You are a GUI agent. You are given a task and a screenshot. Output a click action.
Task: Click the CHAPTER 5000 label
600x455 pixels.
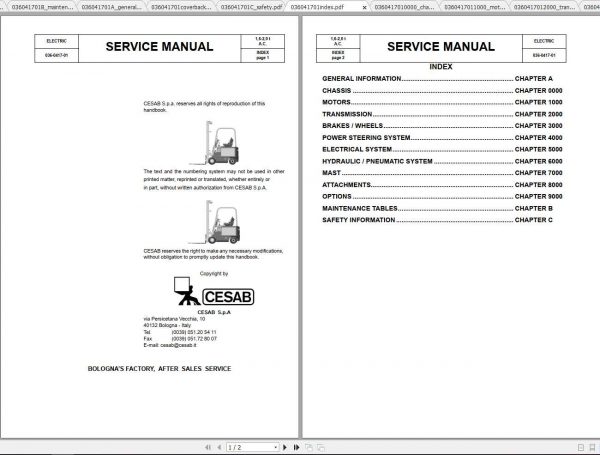pyautogui.click(x=538, y=149)
